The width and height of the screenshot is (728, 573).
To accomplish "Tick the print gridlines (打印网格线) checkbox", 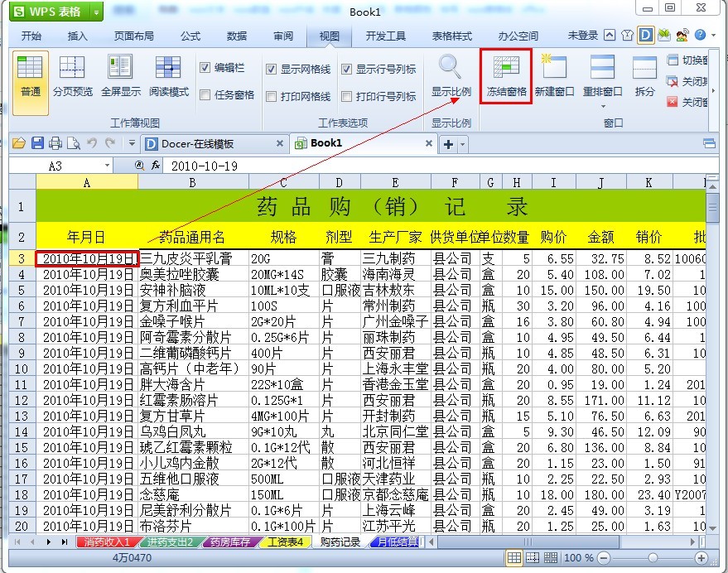I will (271, 96).
